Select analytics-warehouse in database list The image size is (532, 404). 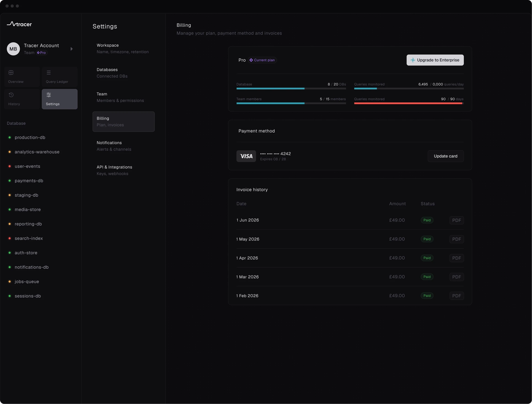pyautogui.click(x=37, y=152)
